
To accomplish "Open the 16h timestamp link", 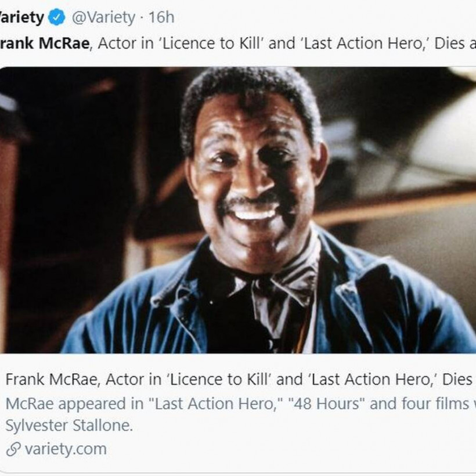I will (x=161, y=17).
